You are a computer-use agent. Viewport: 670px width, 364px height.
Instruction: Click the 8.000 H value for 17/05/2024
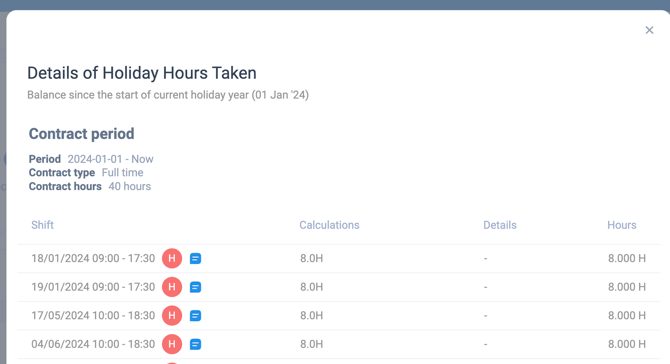tap(627, 315)
